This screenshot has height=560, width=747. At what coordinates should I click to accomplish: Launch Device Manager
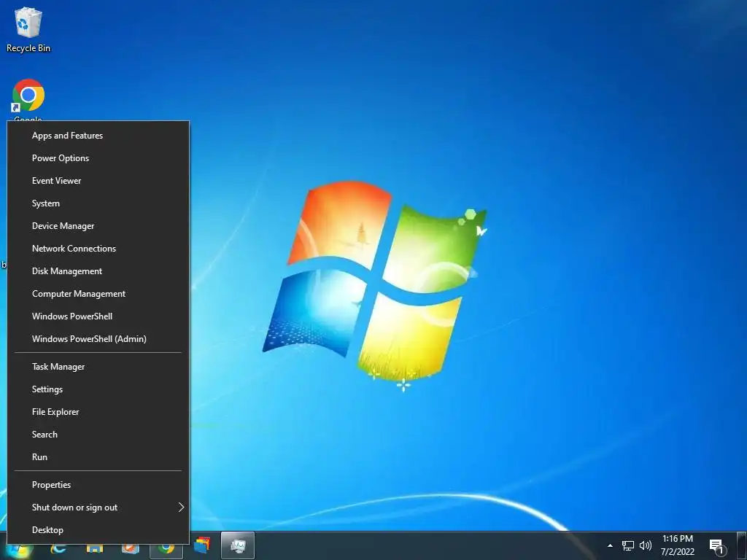98,226
